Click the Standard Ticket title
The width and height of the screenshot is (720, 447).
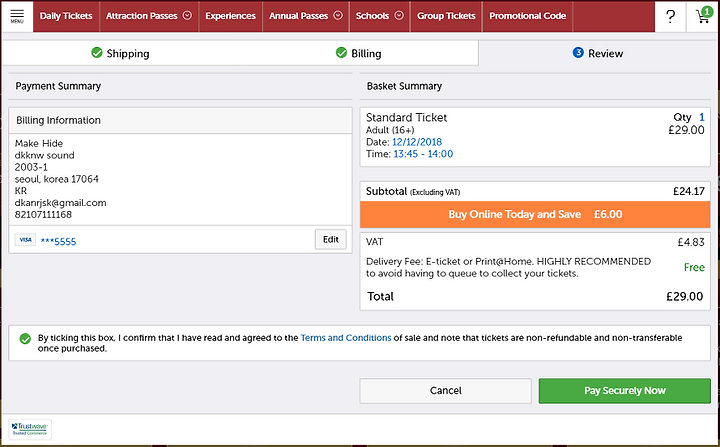tap(406, 118)
